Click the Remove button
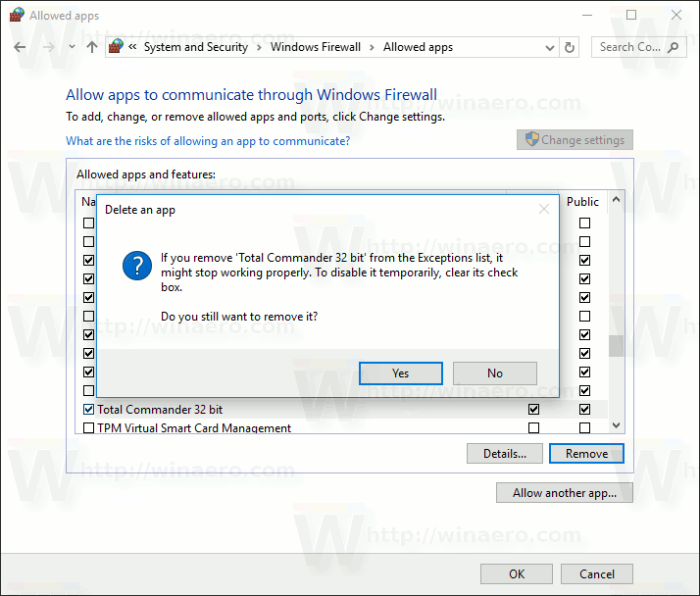700x596 pixels. (x=586, y=454)
